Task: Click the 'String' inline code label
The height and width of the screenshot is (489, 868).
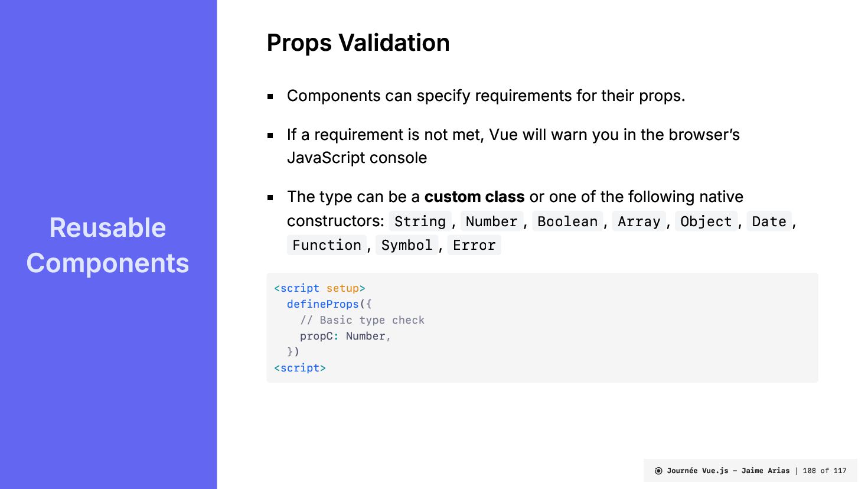Action: [420, 221]
